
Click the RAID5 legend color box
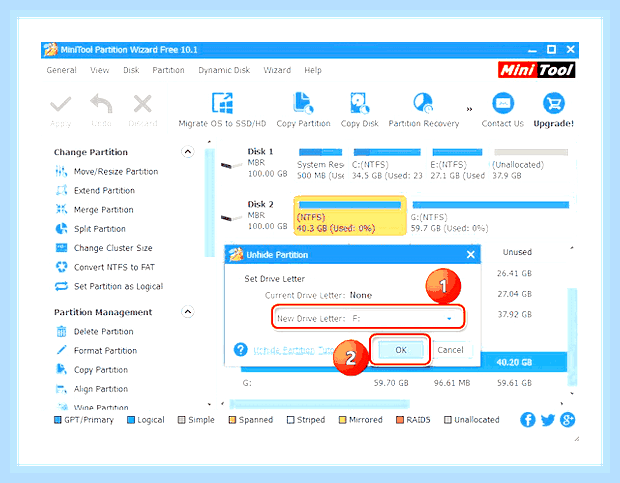point(400,420)
